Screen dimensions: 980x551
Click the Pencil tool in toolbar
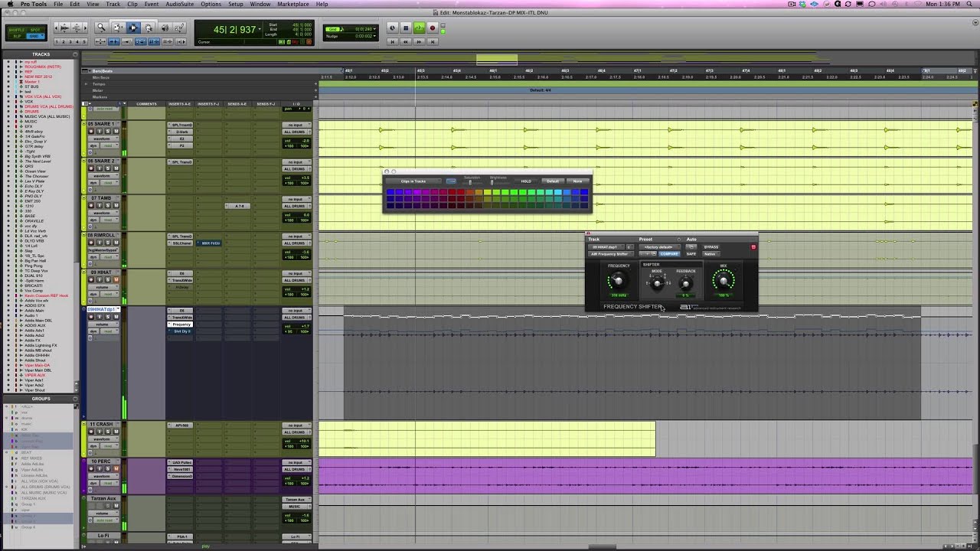coord(180,28)
